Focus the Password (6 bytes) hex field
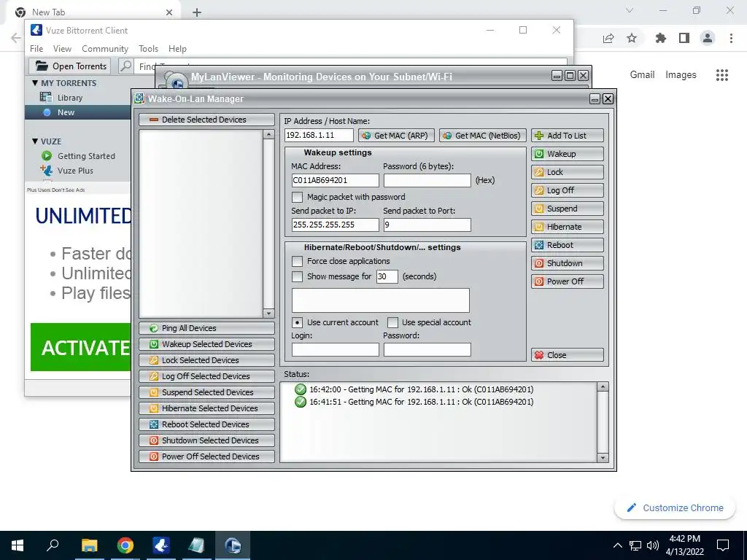747x560 pixels. [427, 181]
